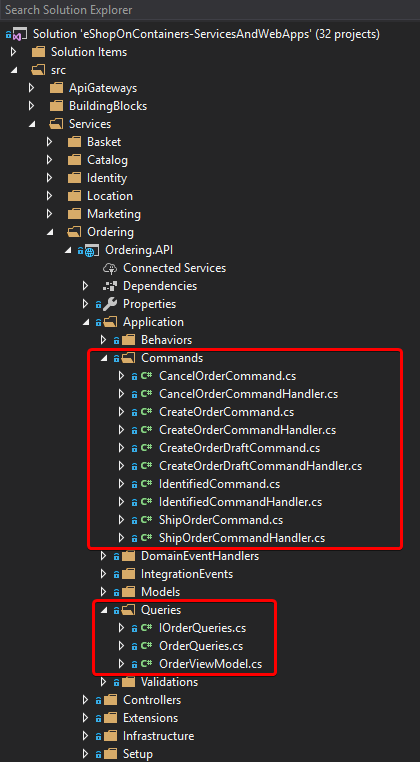Image resolution: width=420 pixels, height=762 pixels.
Task: Click the Queries folder icon
Action: click(x=128, y=610)
